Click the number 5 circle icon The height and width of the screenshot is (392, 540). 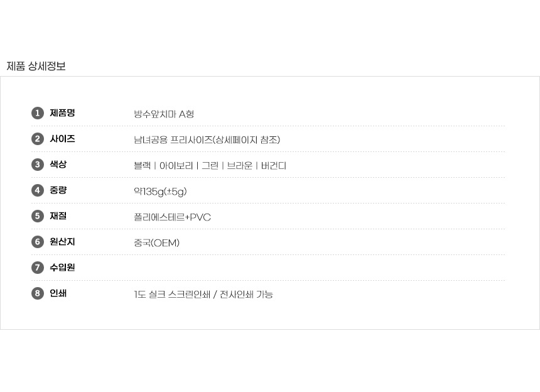tap(38, 216)
